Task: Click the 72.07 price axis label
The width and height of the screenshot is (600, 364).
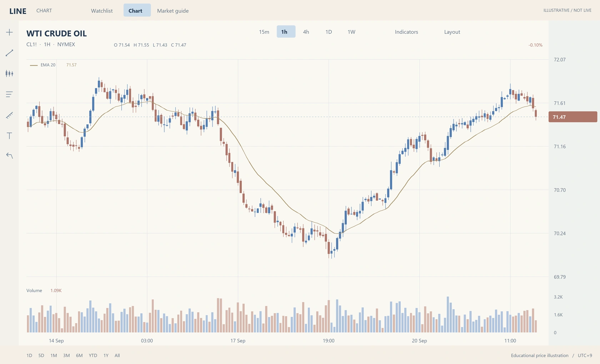Action: (x=560, y=60)
